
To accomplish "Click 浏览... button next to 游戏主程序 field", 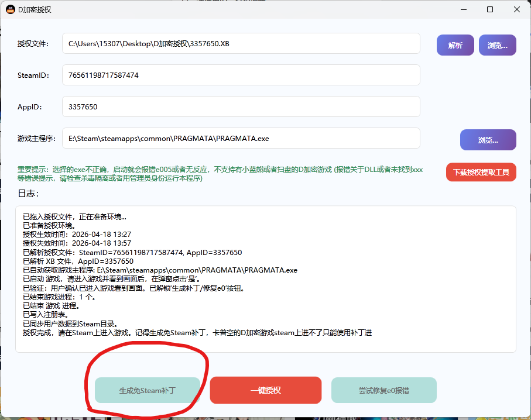I will (488, 140).
